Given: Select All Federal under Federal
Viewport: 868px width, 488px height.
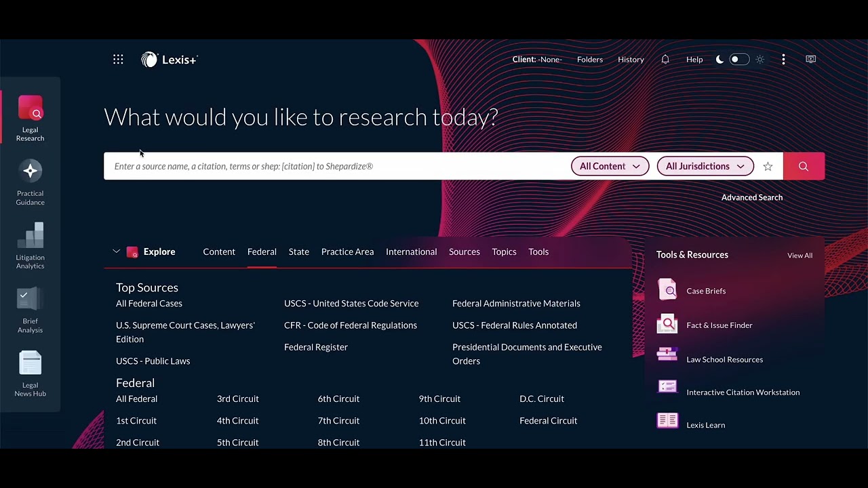Looking at the screenshot, I should [136, 399].
